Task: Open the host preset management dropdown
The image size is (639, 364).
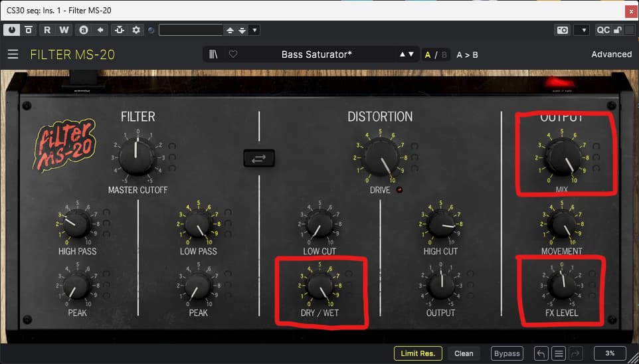Action: coord(254,30)
